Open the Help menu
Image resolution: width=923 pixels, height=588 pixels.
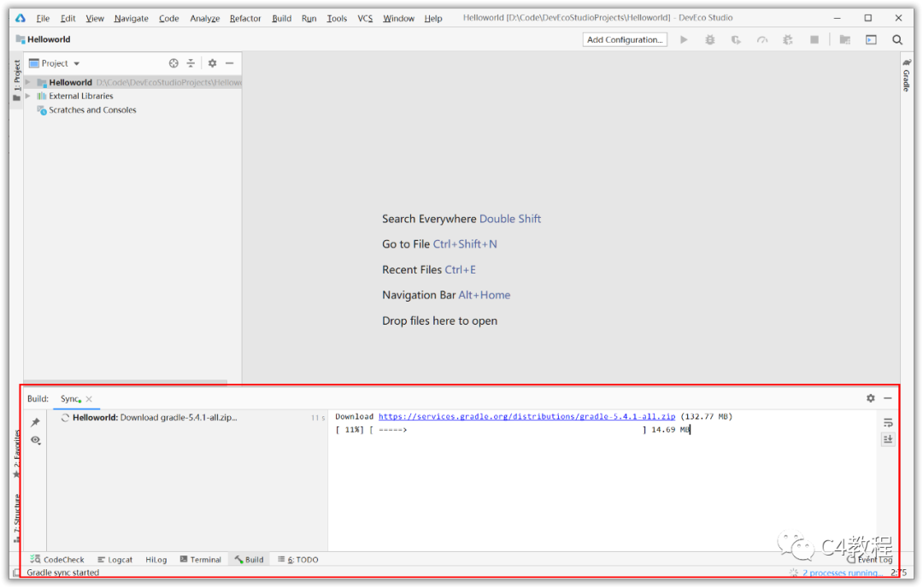(x=433, y=18)
